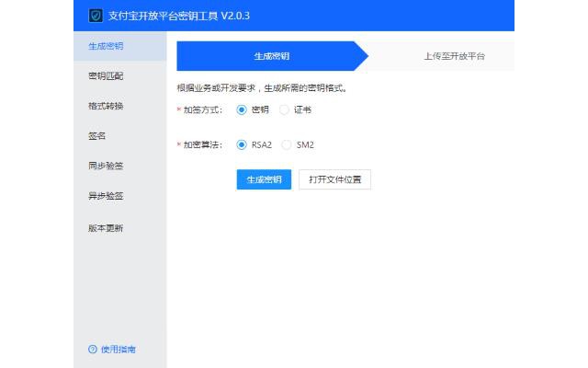The width and height of the screenshot is (588, 368).
Task: Click the 根据业务或开发要求 description text
Action: click(x=262, y=88)
